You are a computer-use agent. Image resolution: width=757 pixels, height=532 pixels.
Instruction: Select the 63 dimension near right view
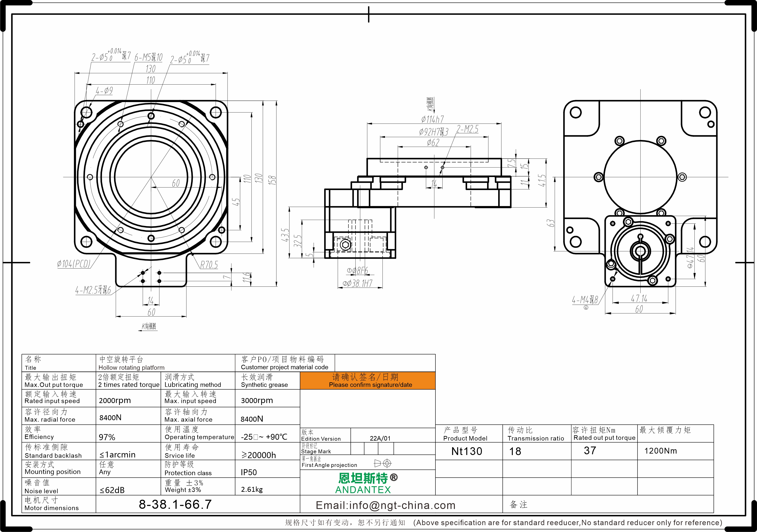pyautogui.click(x=550, y=223)
